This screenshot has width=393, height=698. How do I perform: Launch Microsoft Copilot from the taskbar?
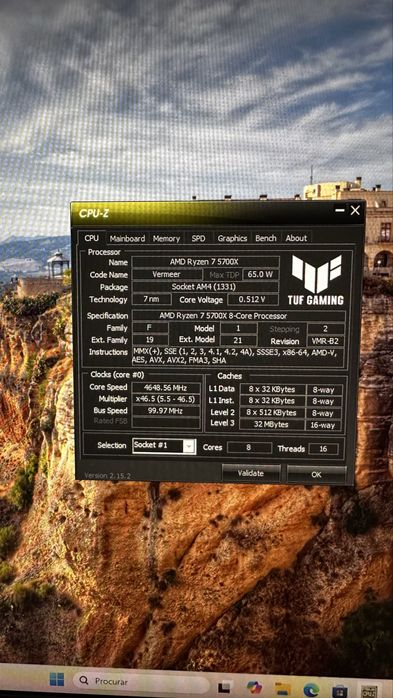click(254, 687)
